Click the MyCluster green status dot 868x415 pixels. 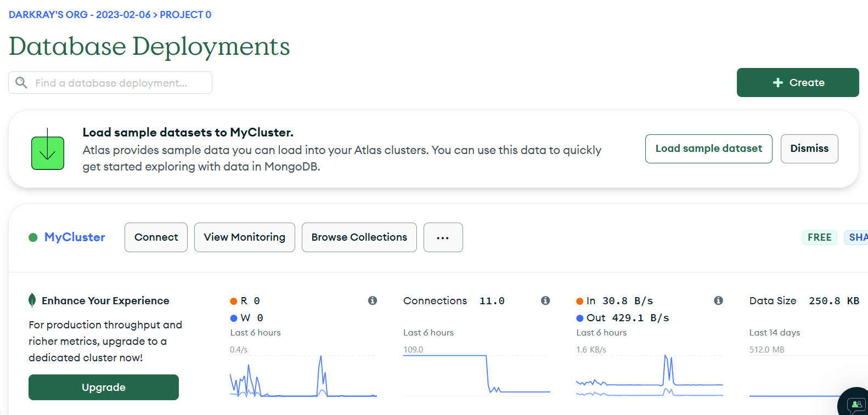coord(33,237)
